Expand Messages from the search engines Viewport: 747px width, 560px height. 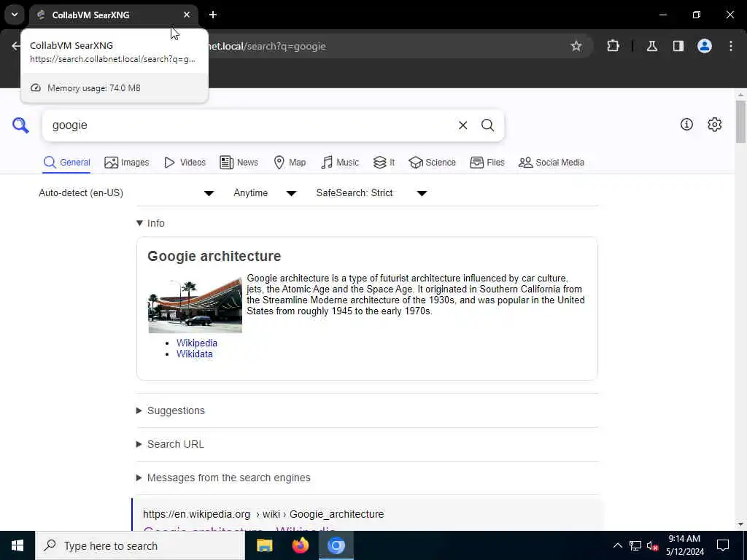(x=223, y=478)
